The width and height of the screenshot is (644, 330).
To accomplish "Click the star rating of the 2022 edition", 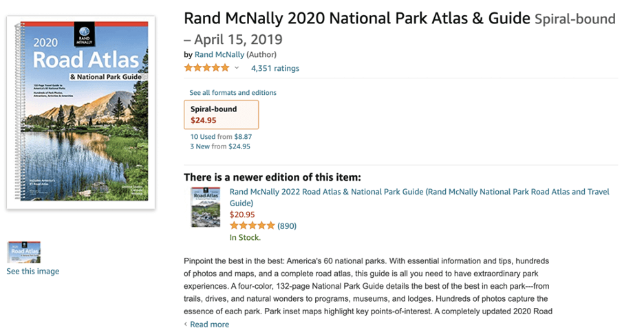I will (252, 225).
